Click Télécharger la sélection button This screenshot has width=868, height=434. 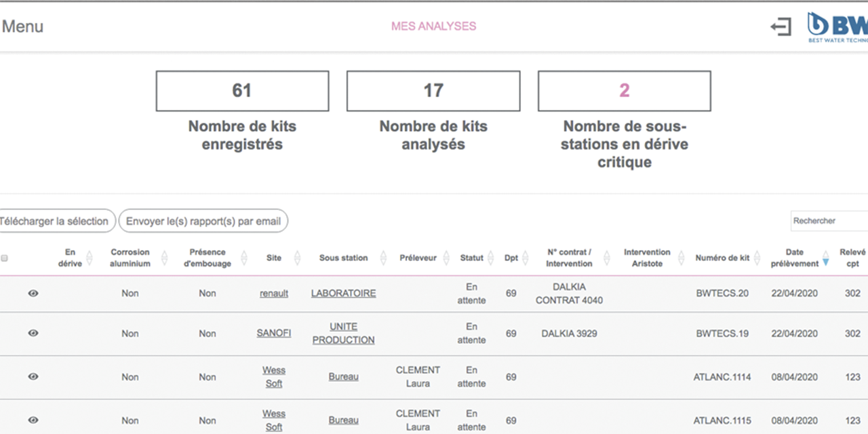coord(54,221)
